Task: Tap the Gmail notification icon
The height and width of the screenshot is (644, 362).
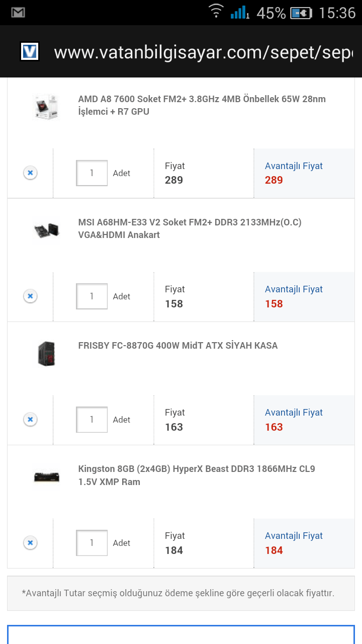Action: [x=18, y=13]
